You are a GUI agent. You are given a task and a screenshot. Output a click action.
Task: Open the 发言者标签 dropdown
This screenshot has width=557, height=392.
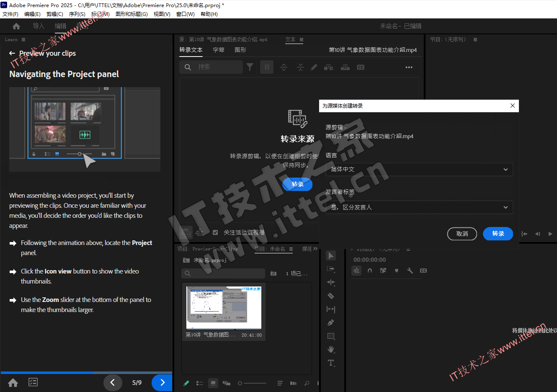419,207
